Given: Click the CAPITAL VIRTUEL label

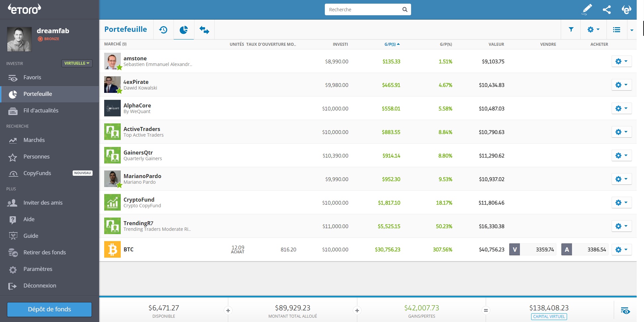Looking at the screenshot, I should (549, 316).
